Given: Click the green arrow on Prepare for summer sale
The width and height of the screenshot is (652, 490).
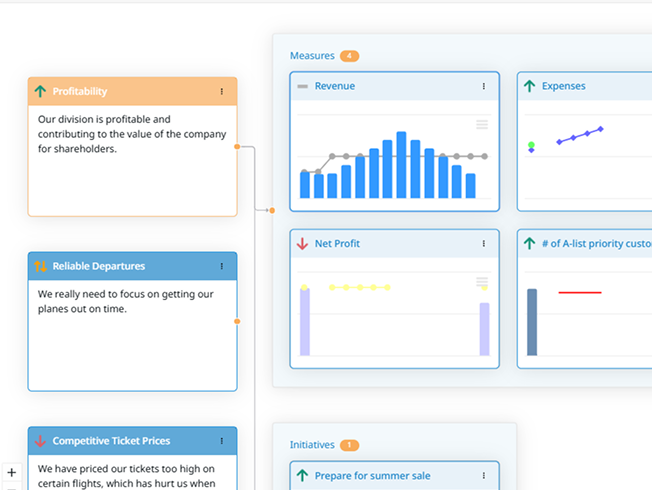Looking at the screenshot, I should (302, 475).
